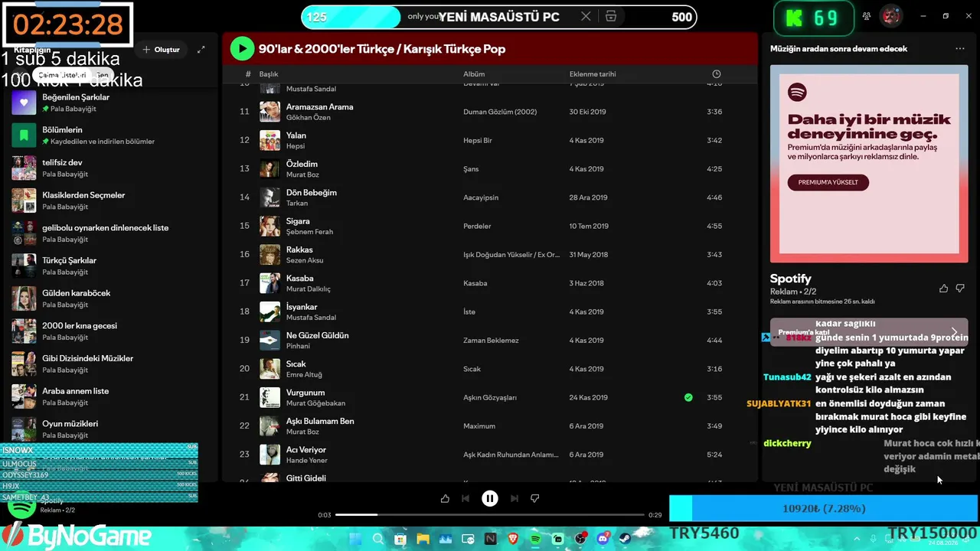Click the Oluştur create button
The width and height of the screenshot is (980, 551).
pos(161,50)
